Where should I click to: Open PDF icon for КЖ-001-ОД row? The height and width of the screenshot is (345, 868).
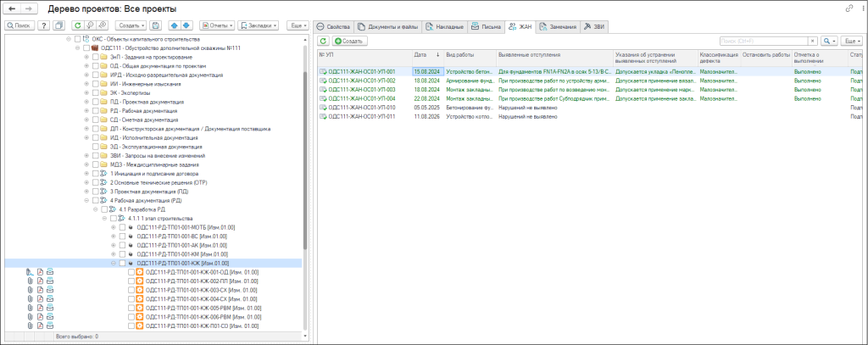pos(41,272)
